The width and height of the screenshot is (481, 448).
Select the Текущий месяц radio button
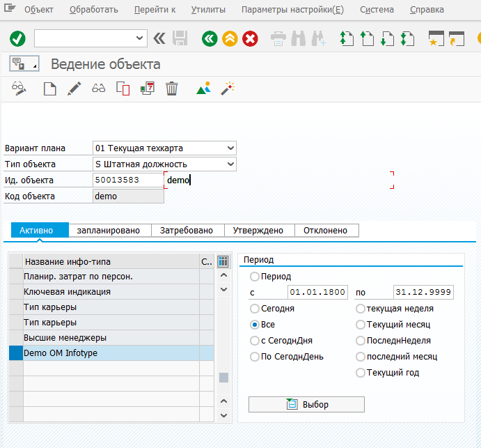click(360, 325)
